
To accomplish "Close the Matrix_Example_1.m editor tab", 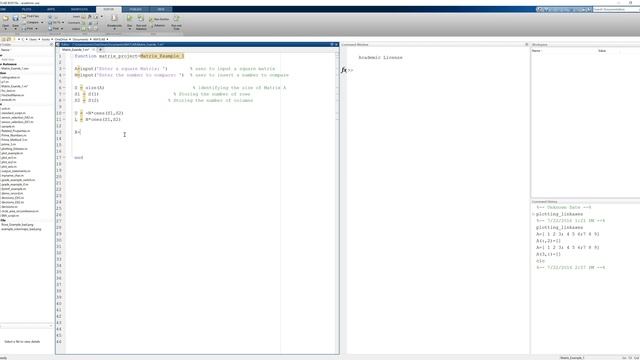I will (x=93, y=49).
